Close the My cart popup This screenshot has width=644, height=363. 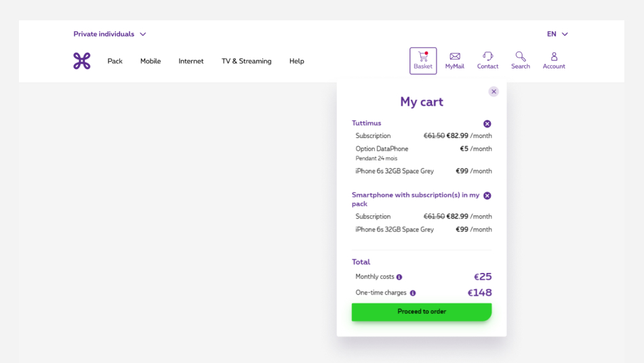[494, 91]
